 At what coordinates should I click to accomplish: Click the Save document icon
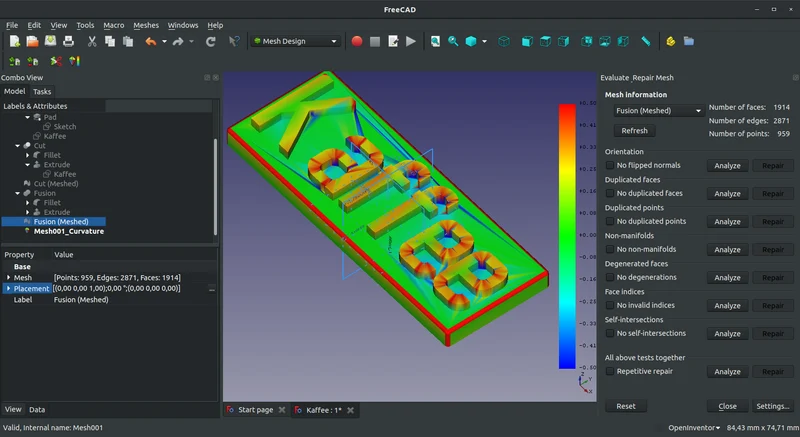(x=50, y=41)
